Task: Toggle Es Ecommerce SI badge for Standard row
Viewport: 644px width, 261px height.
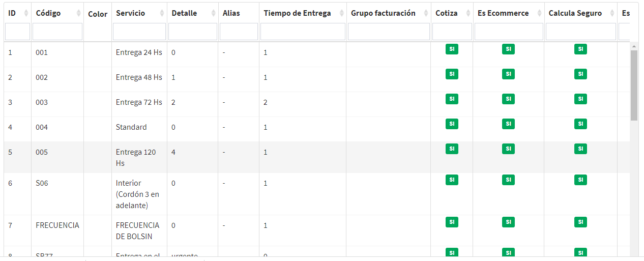Action: pos(508,124)
